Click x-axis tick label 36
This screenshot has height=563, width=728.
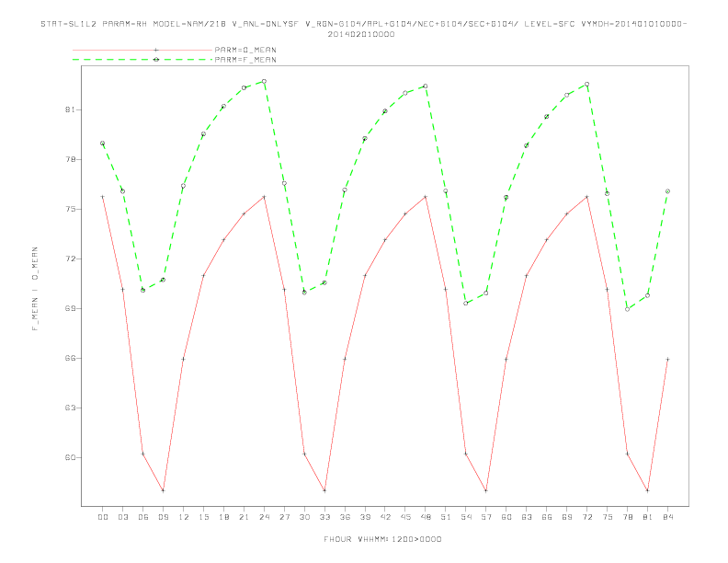[345, 517]
